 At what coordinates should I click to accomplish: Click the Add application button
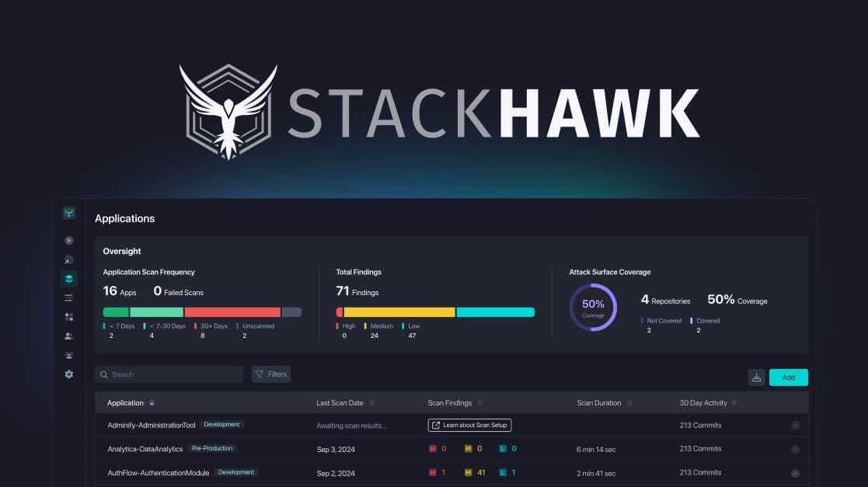click(x=788, y=377)
